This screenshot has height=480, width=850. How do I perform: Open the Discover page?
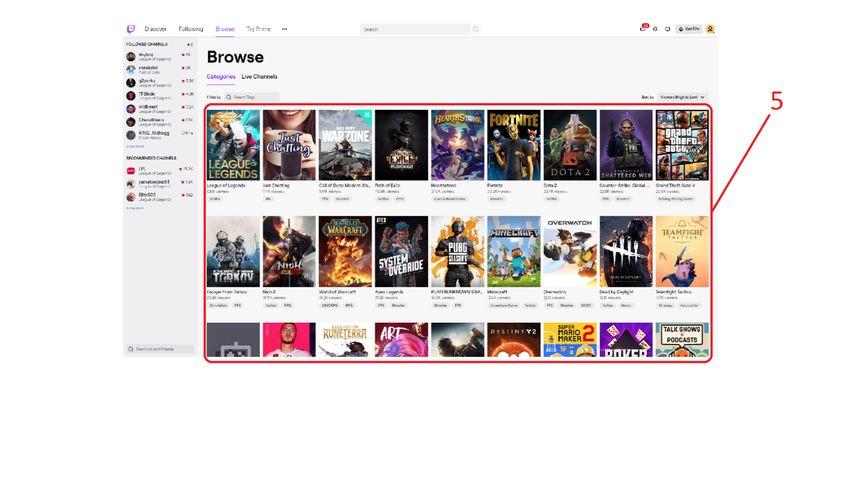155,29
